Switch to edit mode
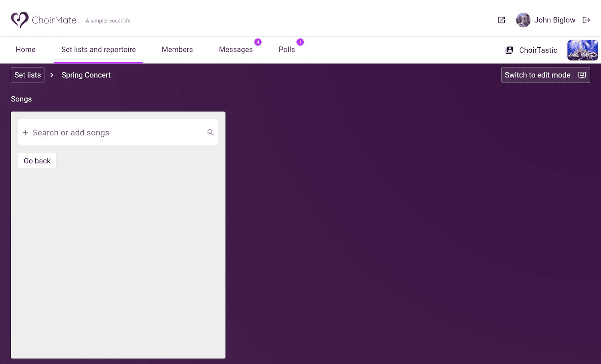Viewport: 601px width, 364px height. pyautogui.click(x=545, y=75)
